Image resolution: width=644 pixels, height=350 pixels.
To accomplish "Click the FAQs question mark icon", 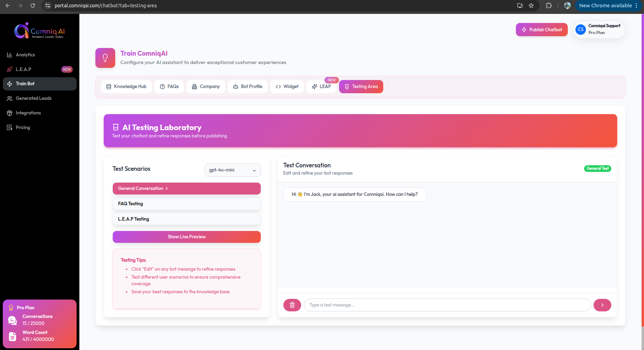I will [162, 87].
